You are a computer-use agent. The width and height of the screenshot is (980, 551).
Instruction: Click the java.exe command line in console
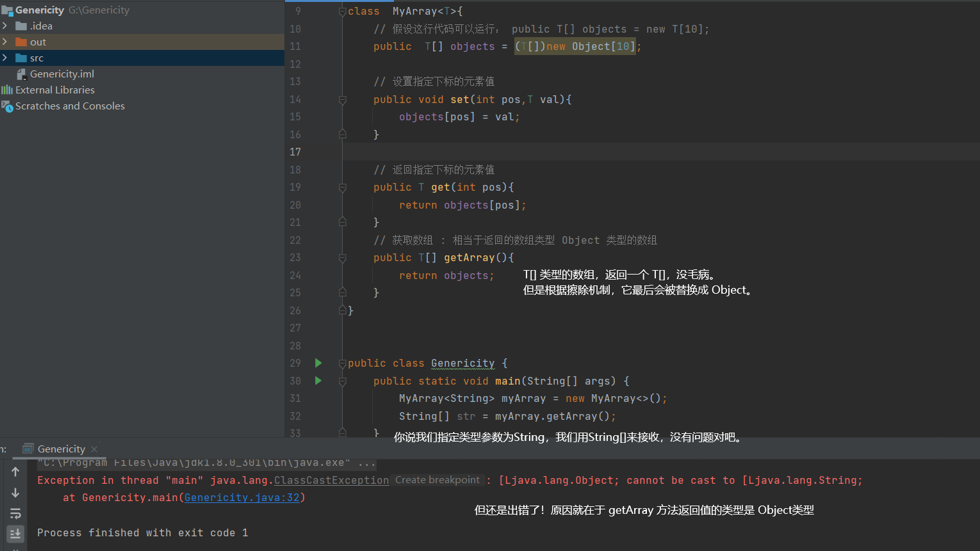pos(206,463)
